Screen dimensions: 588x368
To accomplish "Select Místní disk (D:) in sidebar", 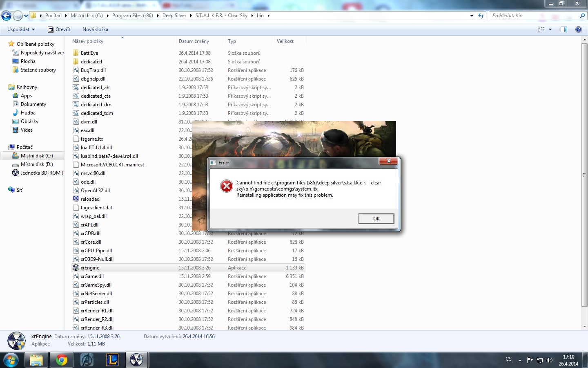I will coord(33,164).
